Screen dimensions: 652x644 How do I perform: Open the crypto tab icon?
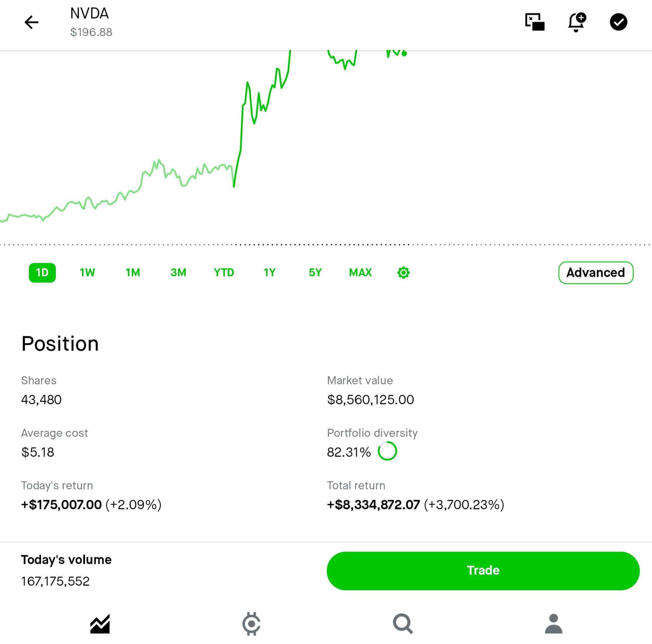coord(251,624)
